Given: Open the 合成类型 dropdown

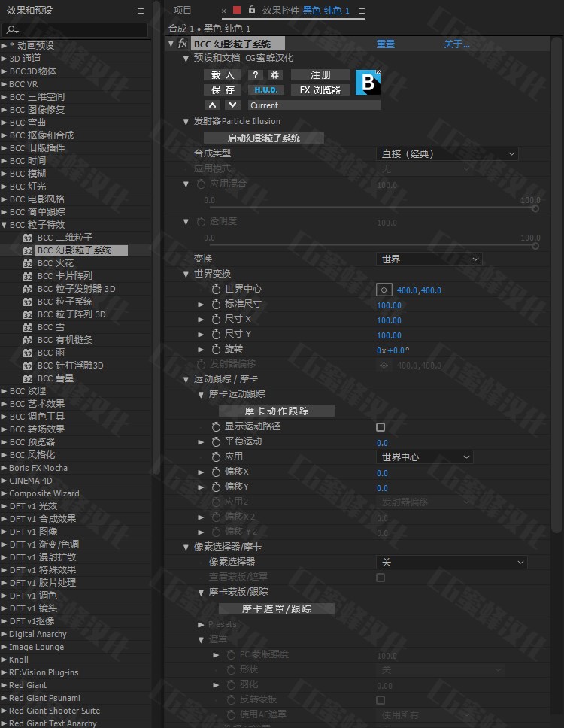Looking at the screenshot, I should click(x=447, y=153).
